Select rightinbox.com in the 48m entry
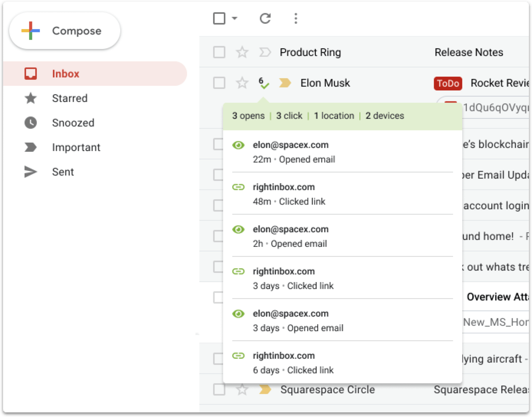 (x=284, y=187)
